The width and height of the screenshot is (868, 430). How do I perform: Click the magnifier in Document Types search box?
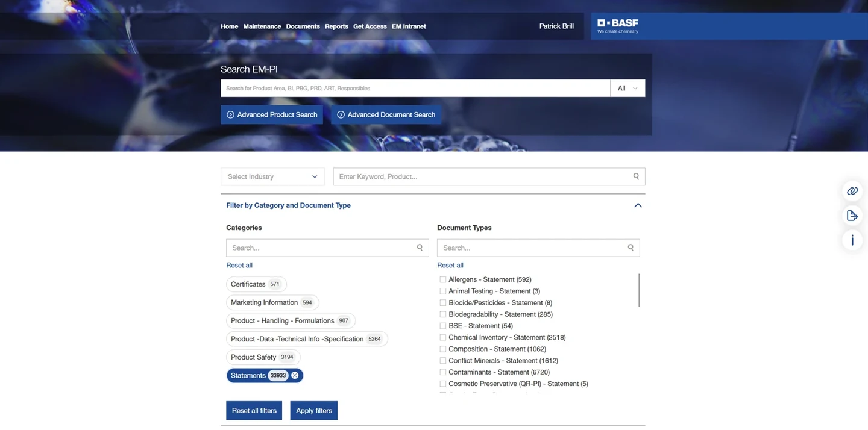tap(631, 248)
